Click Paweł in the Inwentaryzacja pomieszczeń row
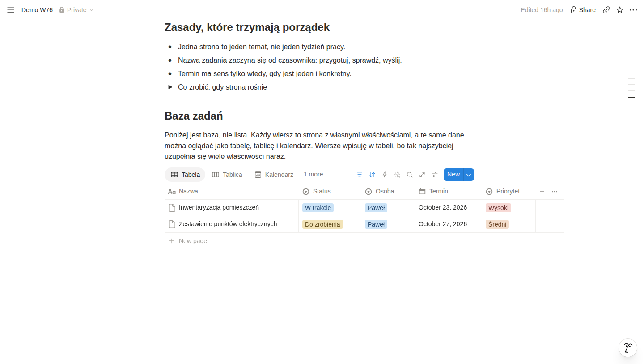Viewport: 644px width, 364px height. click(376, 208)
